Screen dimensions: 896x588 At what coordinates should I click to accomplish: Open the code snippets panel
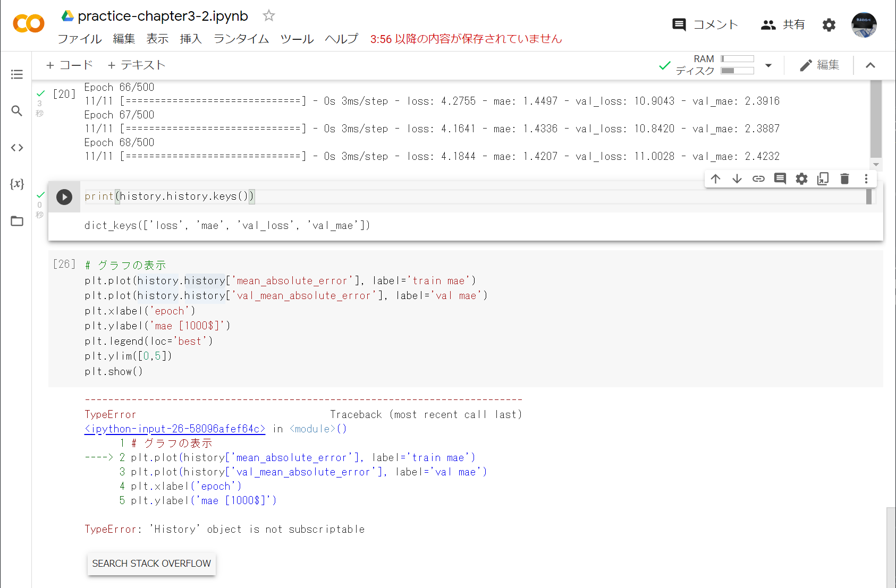tap(17, 148)
